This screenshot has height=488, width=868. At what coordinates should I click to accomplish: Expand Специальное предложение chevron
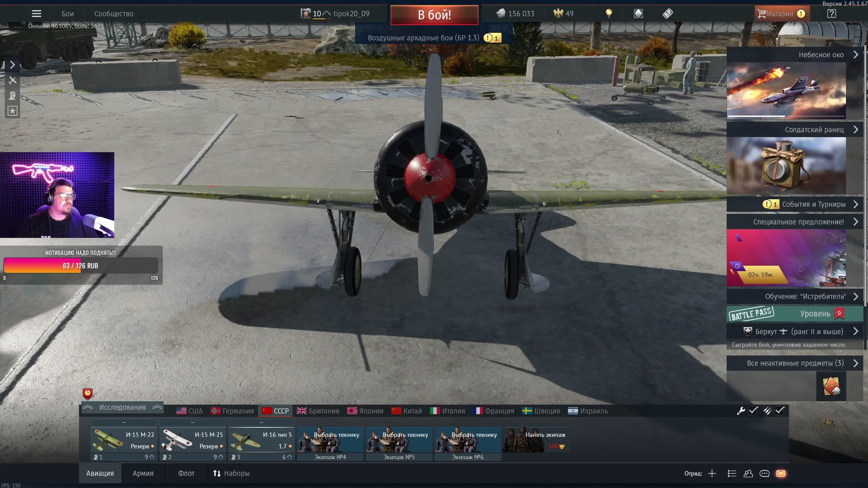click(x=856, y=222)
